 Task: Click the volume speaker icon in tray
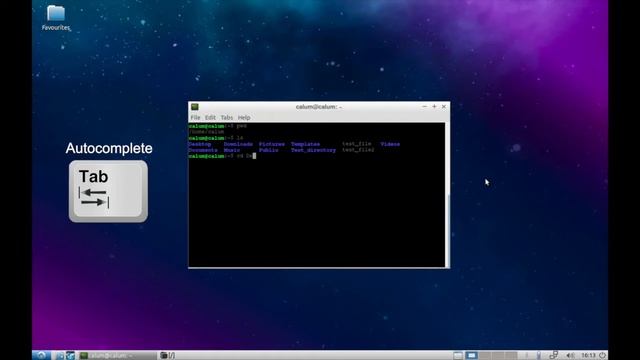click(x=570, y=356)
